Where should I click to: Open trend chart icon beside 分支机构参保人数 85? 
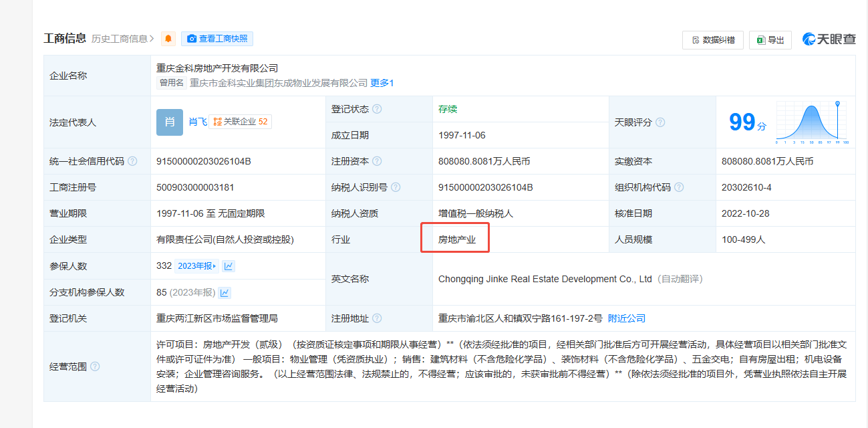[225, 292]
